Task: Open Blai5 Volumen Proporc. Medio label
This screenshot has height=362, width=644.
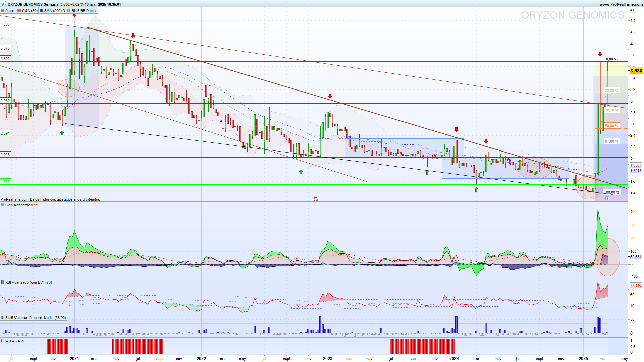Action: pyautogui.click(x=36, y=318)
